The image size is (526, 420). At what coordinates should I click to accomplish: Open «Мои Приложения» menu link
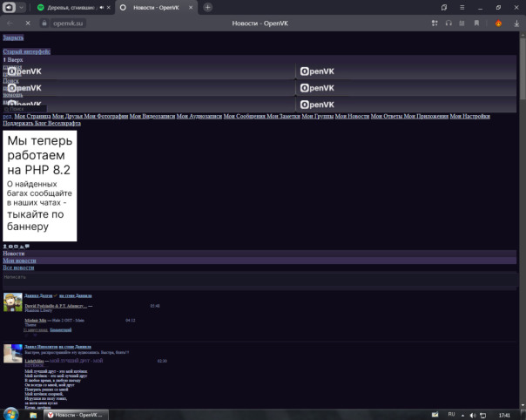coord(426,116)
